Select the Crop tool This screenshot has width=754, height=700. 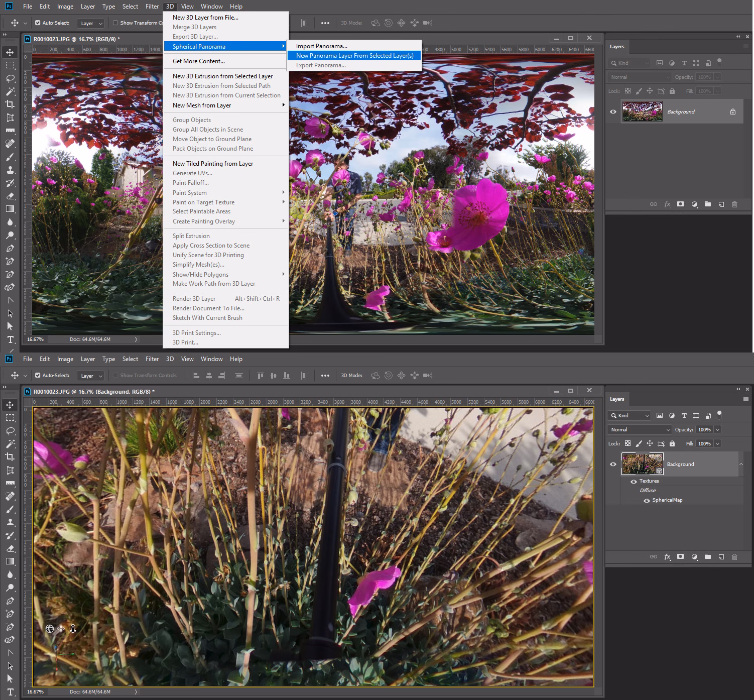pyautogui.click(x=10, y=104)
